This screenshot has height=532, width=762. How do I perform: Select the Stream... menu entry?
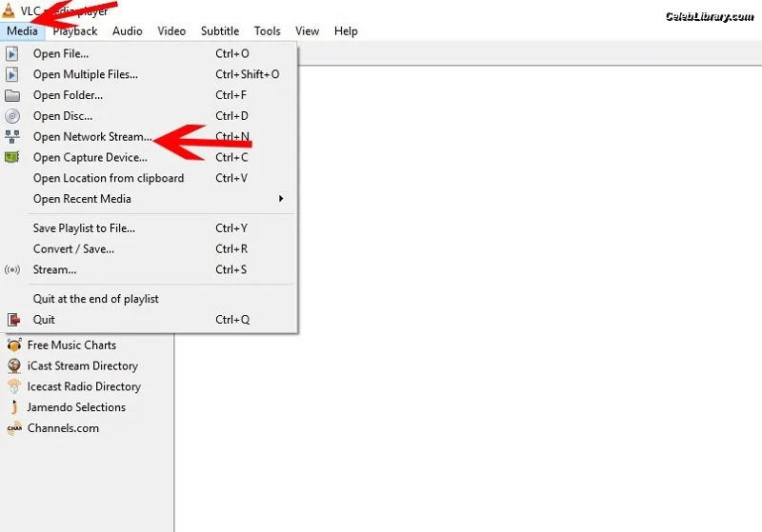[x=149, y=269]
